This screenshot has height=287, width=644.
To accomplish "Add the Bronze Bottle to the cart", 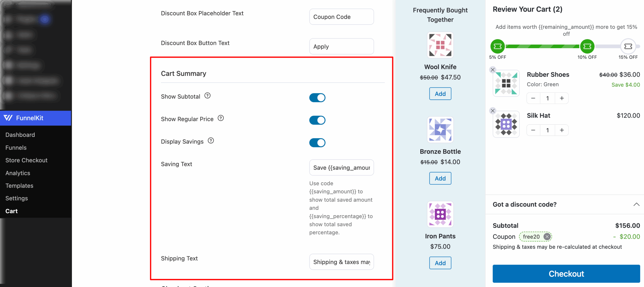I will (440, 178).
